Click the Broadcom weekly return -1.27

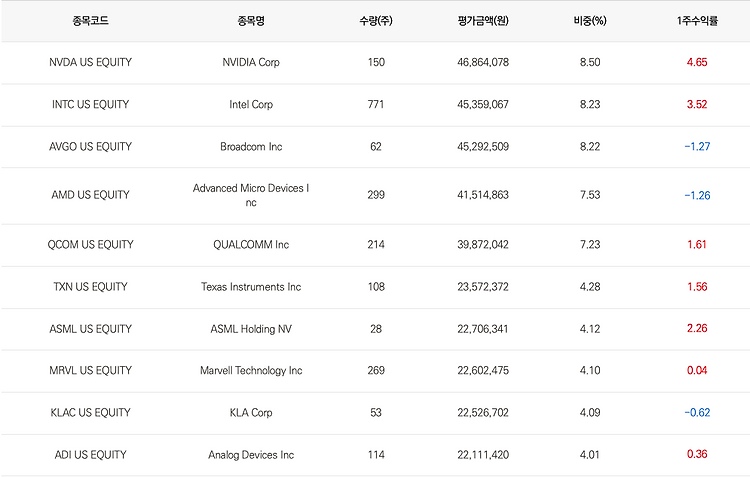click(x=697, y=146)
